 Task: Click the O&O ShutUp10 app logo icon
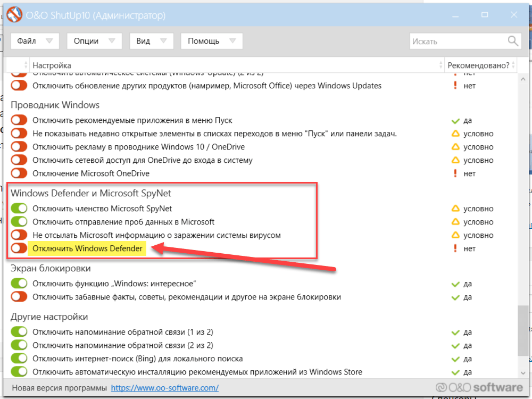14,14
